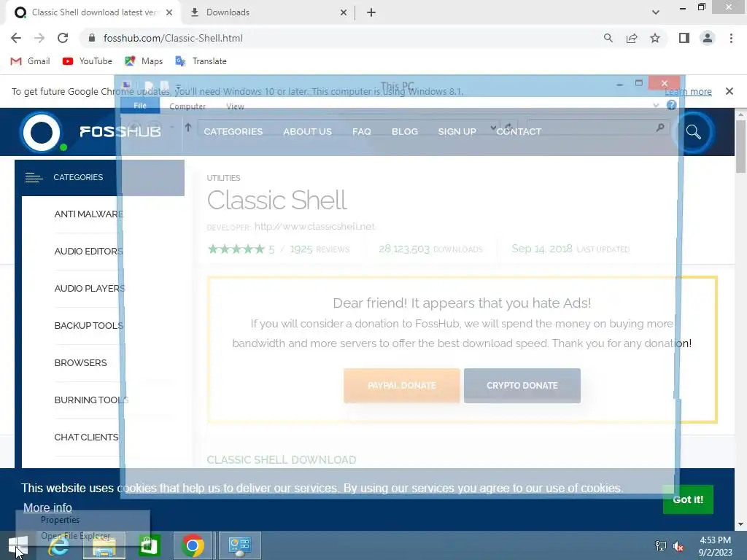Dismiss the Chrome update notification bar
Screen dimensions: 747x560
(x=729, y=91)
